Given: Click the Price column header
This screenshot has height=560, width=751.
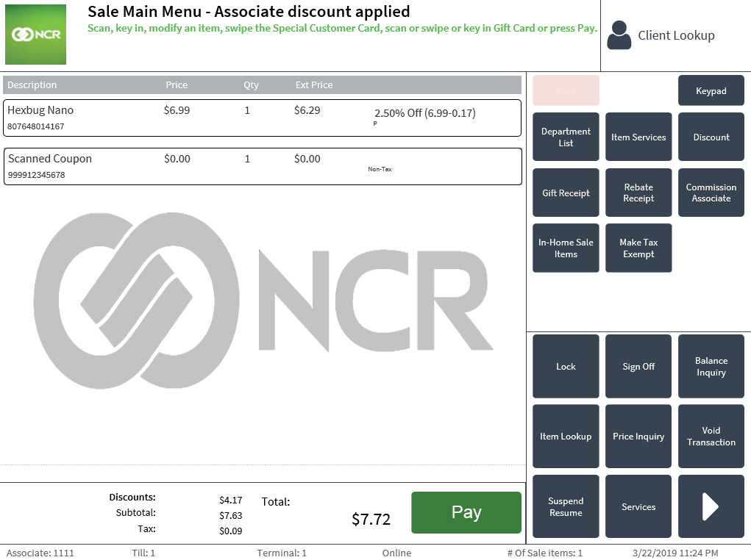Looking at the screenshot, I should (x=177, y=85).
